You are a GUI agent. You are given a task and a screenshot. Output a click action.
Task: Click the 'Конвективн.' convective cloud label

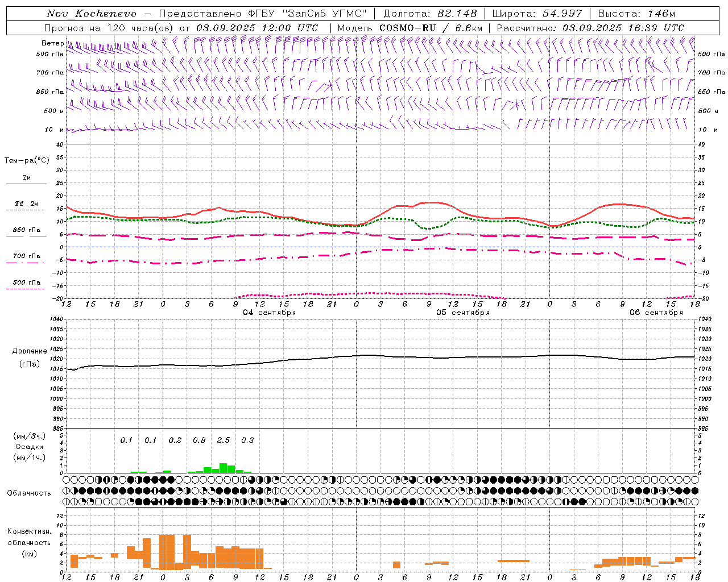click(29, 531)
